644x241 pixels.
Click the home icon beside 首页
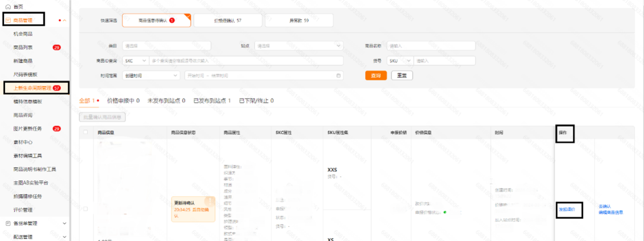tap(8, 6)
